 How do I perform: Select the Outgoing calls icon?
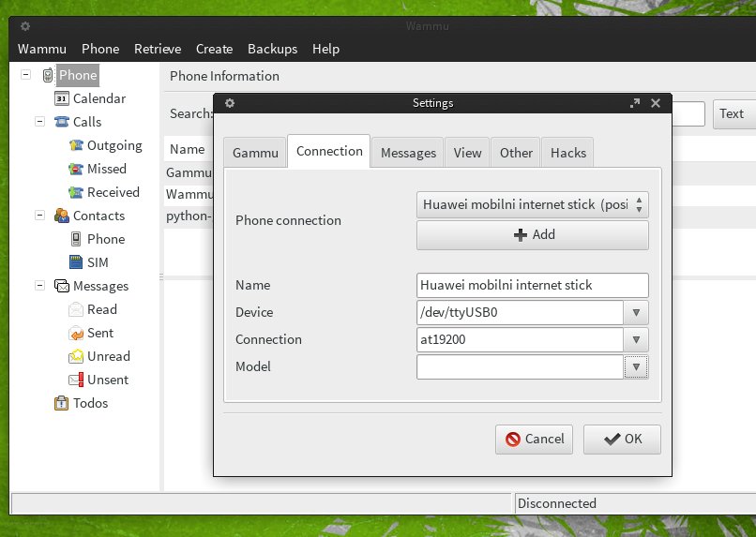(76, 145)
